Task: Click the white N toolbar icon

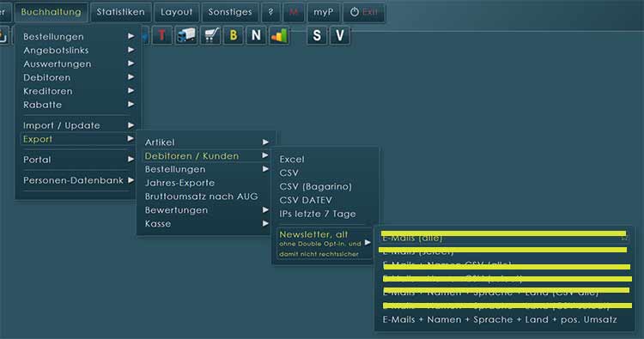Action: 256,36
